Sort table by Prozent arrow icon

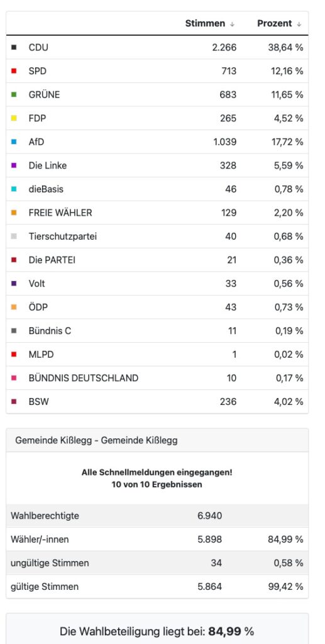tap(299, 25)
